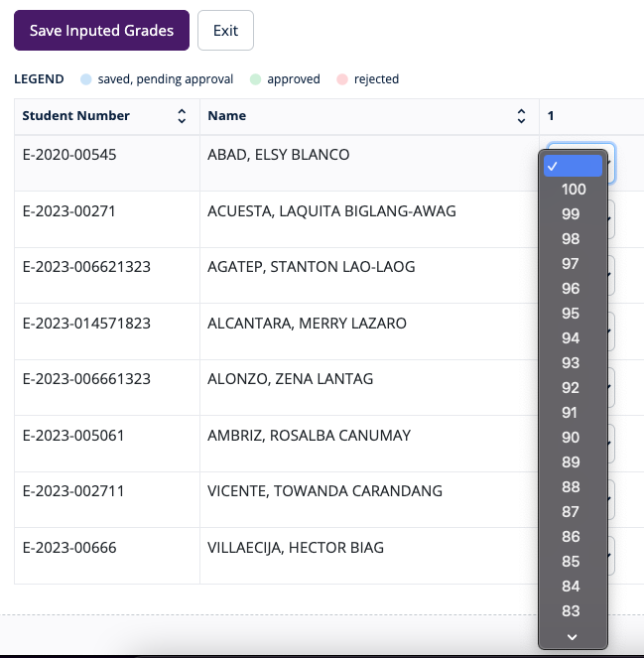Select the blank checked option in dropdown
Image resolution: width=644 pixels, height=658 pixels.
pos(572,166)
